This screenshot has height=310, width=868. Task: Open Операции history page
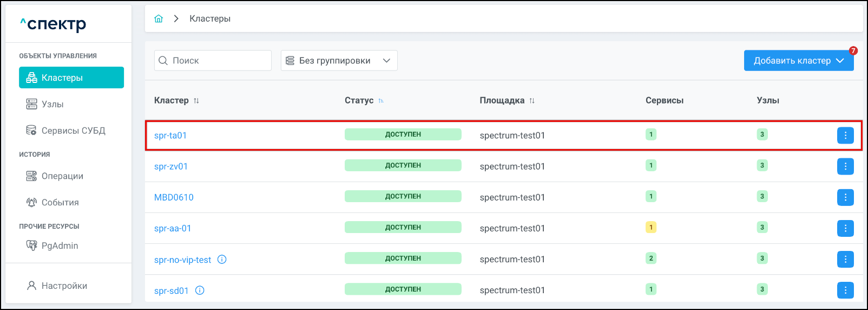[x=62, y=176]
